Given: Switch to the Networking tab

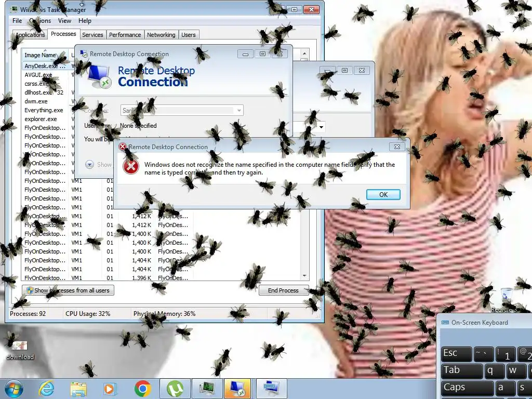Looking at the screenshot, I should click(161, 35).
